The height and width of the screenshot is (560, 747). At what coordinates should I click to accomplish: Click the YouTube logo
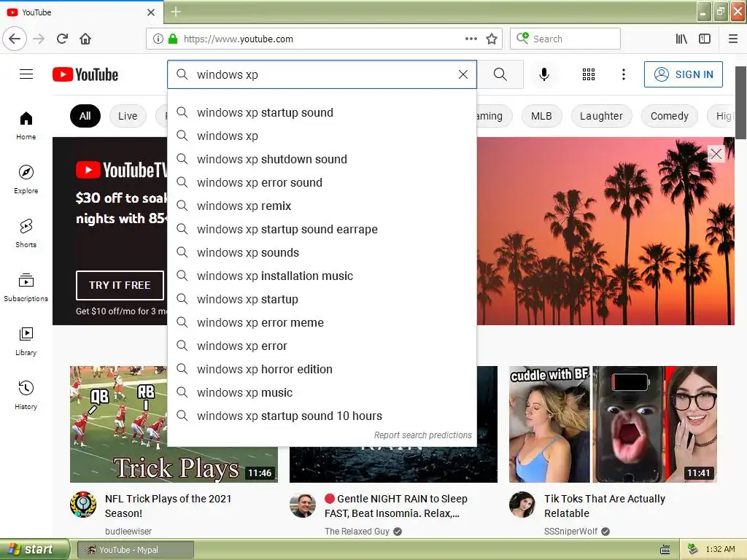coord(85,74)
